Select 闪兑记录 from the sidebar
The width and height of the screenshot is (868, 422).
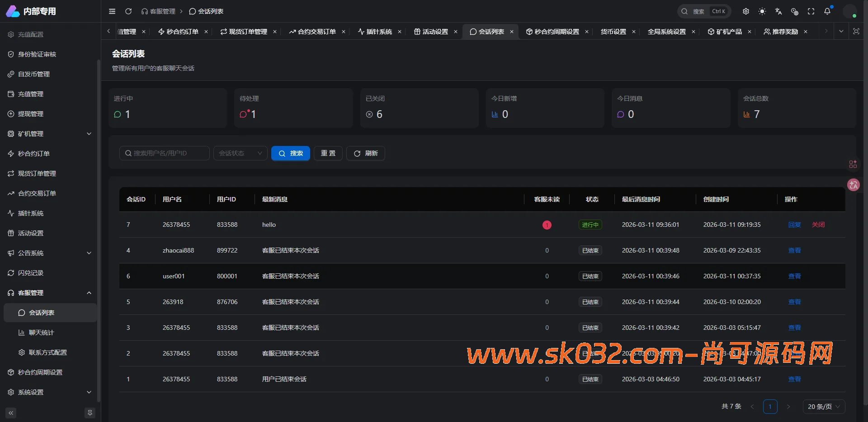[31, 272]
